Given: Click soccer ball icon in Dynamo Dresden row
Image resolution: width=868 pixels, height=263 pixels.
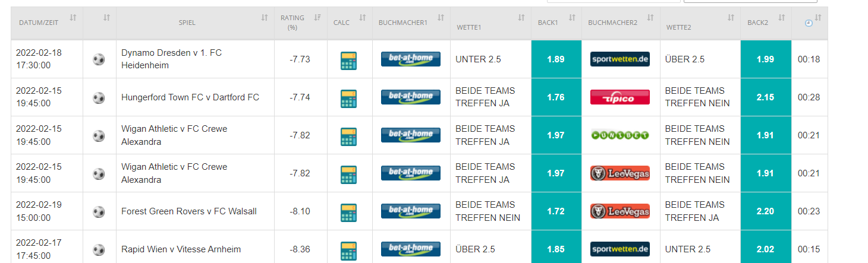Looking at the screenshot, I should coord(99,59).
